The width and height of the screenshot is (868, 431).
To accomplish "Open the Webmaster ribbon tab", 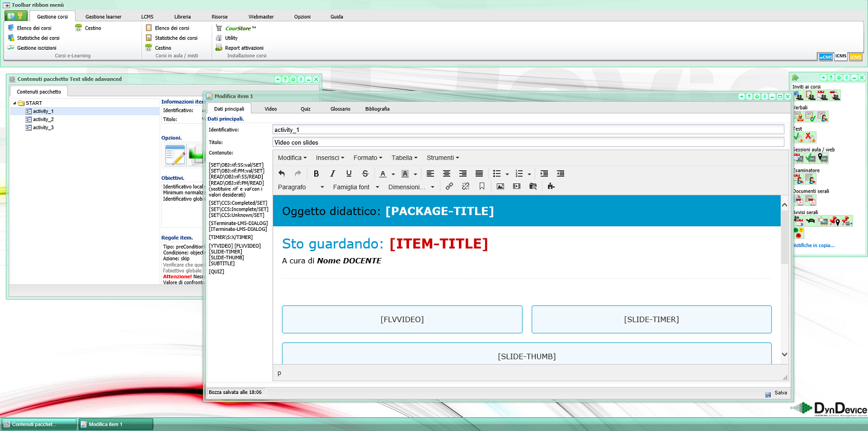I will click(x=261, y=17).
